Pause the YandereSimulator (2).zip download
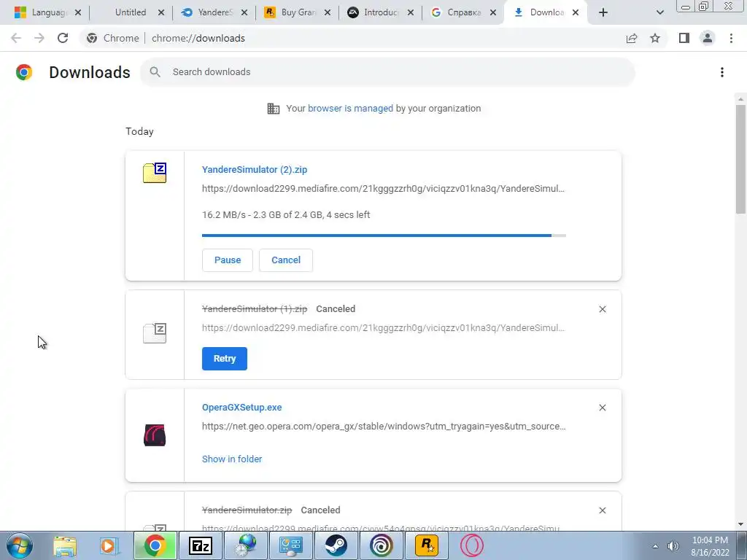 click(228, 260)
